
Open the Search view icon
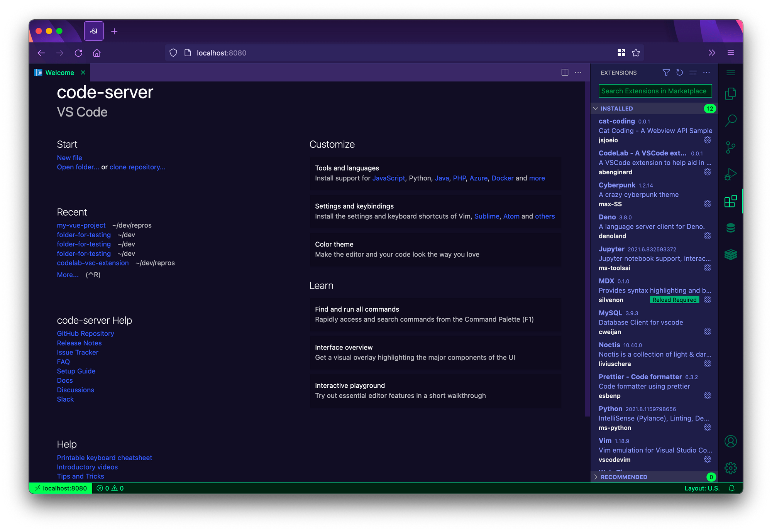tap(730, 120)
